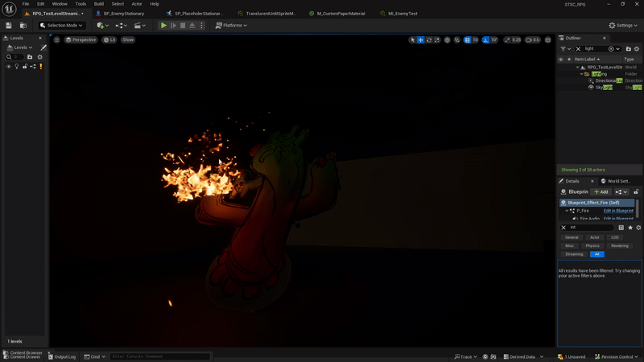This screenshot has height=362, width=644.
Task: Toggle rotation snapping in the viewport
Action: click(x=486, y=39)
